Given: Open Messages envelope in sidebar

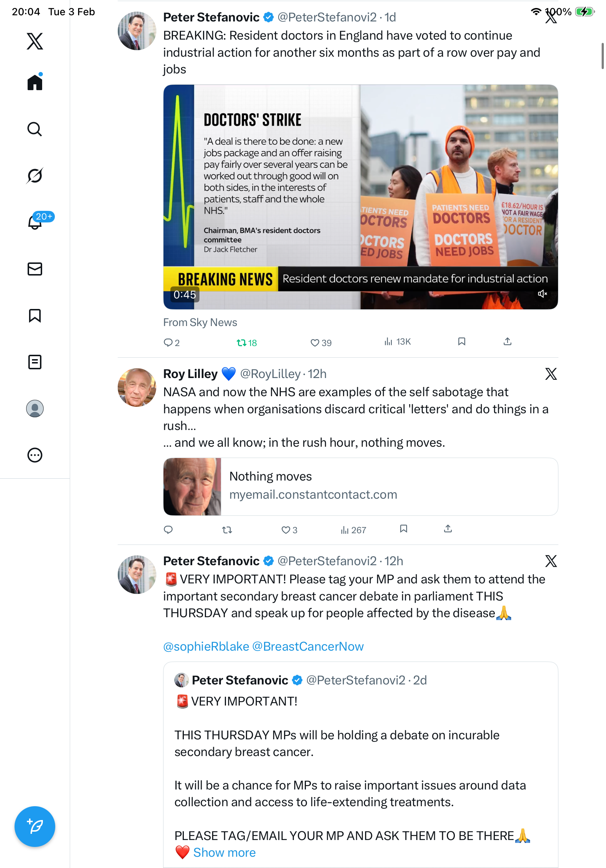Looking at the screenshot, I should (x=35, y=269).
